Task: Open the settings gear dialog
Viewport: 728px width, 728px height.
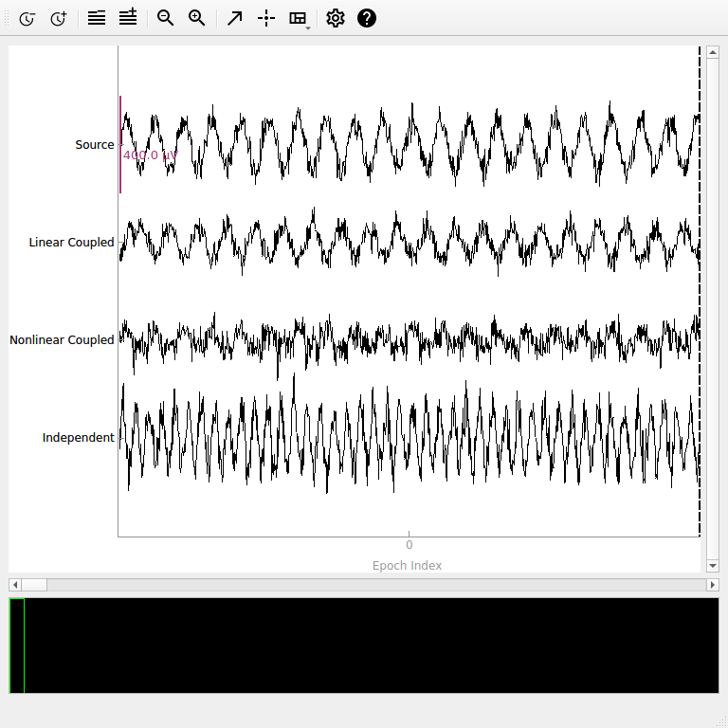Action: click(x=336, y=18)
